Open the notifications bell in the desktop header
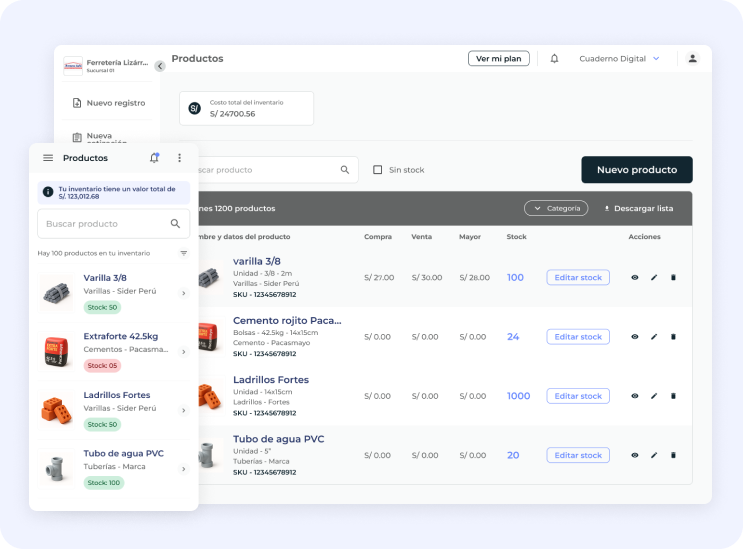Viewport: 743px width, 549px height. click(554, 59)
